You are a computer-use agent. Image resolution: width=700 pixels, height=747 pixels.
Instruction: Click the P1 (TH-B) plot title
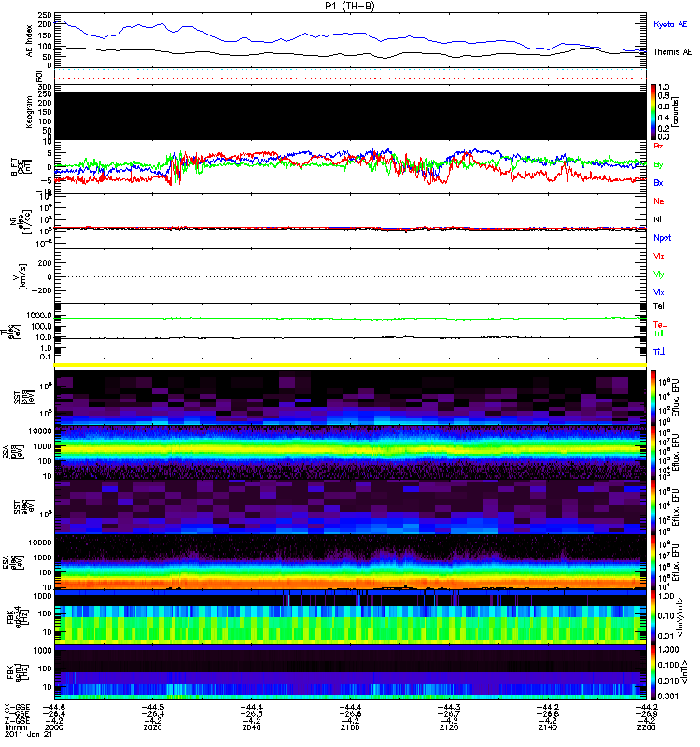[351, 6]
